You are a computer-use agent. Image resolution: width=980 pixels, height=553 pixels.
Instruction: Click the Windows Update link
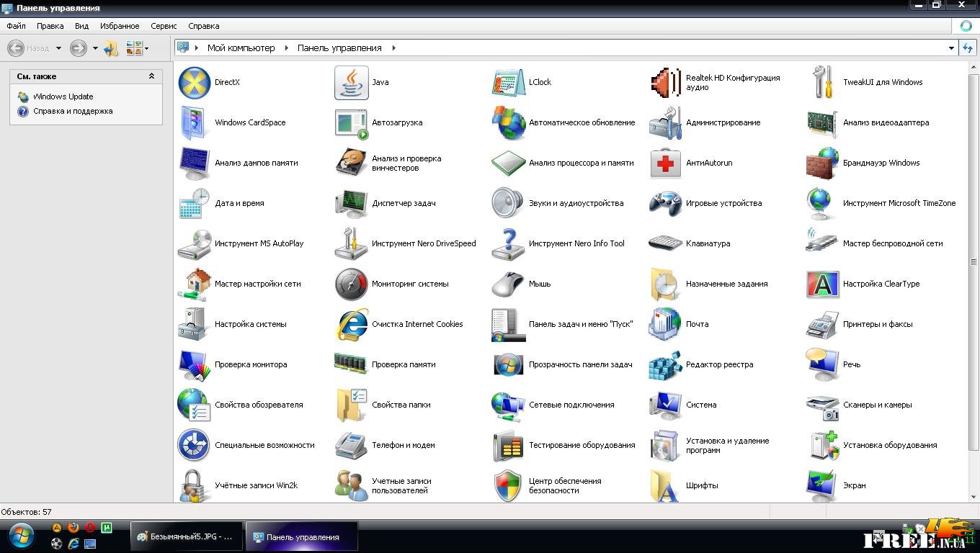[63, 96]
